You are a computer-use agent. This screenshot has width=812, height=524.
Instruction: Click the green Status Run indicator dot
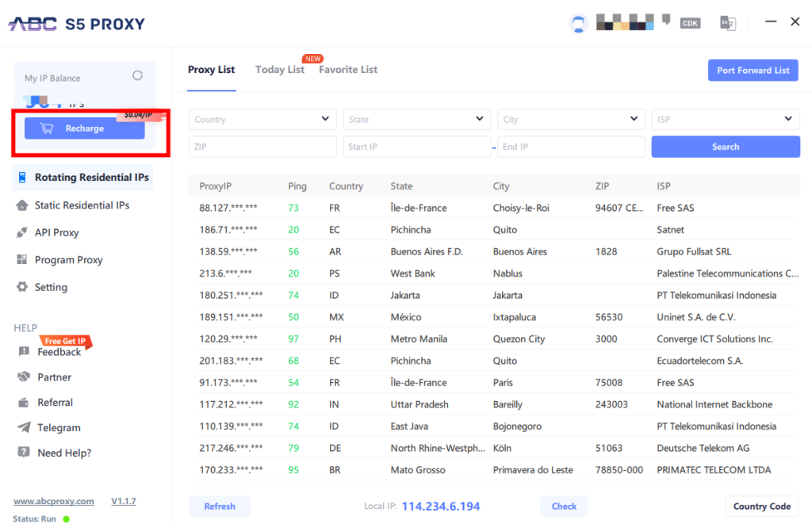click(67, 518)
